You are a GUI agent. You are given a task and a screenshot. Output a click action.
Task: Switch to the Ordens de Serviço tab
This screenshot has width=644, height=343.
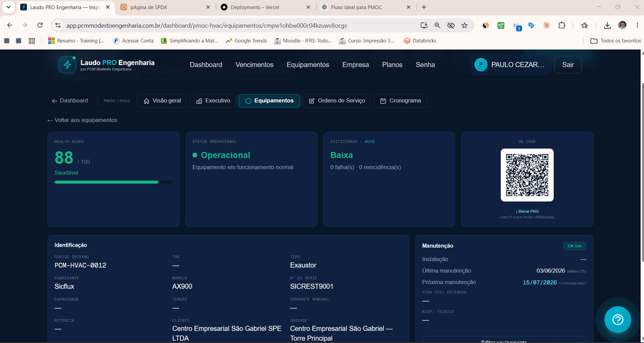point(337,101)
